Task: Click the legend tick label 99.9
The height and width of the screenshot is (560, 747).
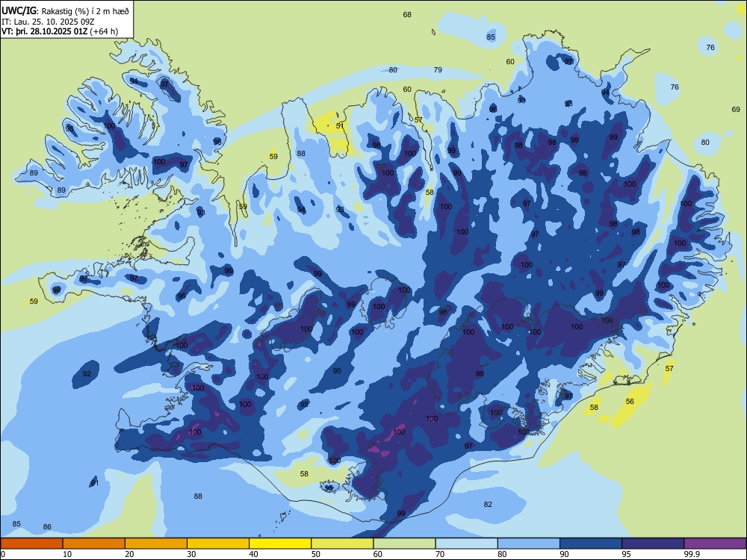Action: (692, 554)
